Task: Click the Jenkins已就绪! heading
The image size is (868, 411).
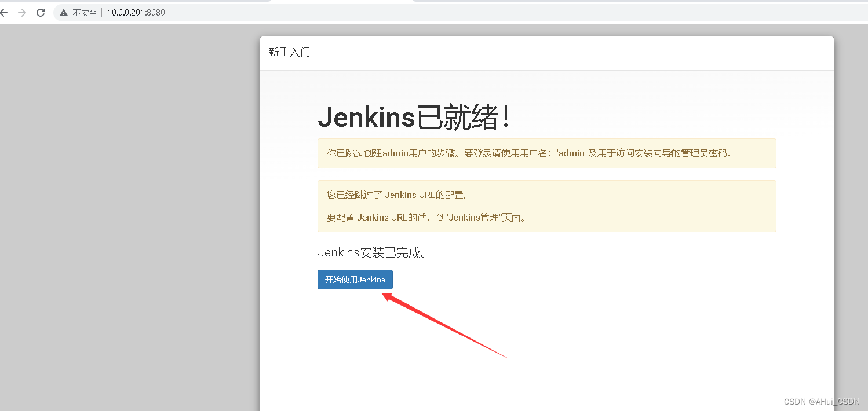Action: (x=414, y=118)
